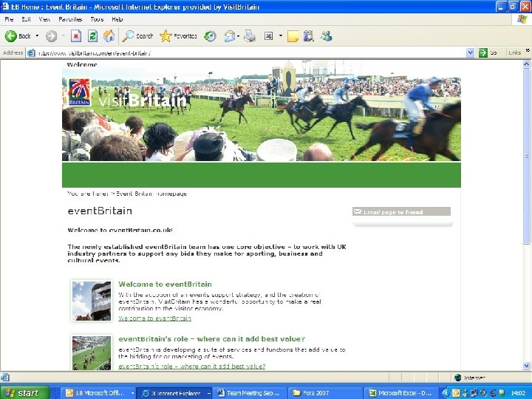Click Event Britain homepage breadcrumb

click(x=151, y=194)
